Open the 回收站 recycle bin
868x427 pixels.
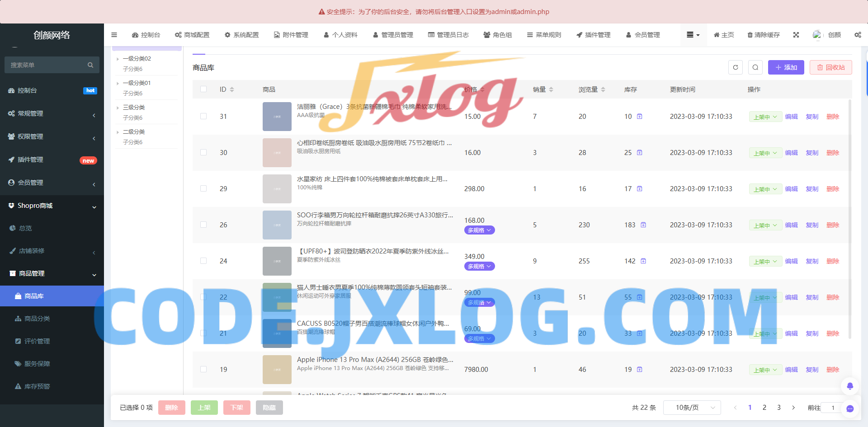(x=830, y=67)
